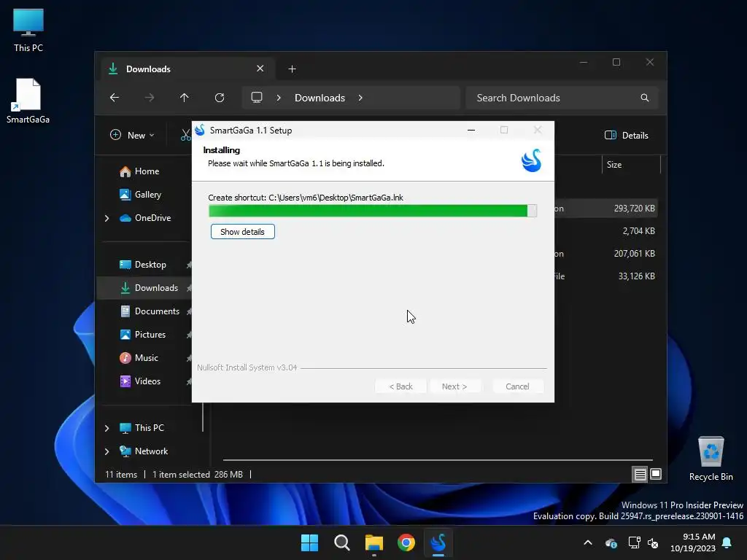Click the Size column header

631,165
